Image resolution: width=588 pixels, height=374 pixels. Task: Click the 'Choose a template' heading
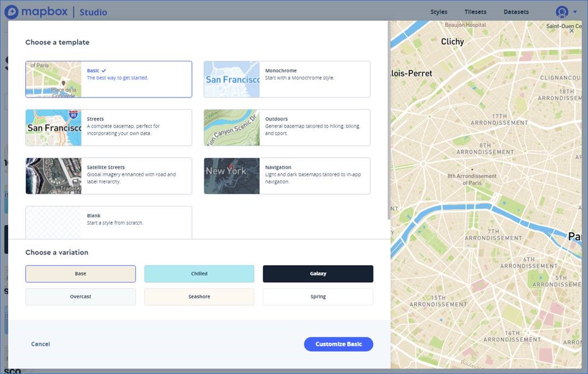[x=57, y=42]
